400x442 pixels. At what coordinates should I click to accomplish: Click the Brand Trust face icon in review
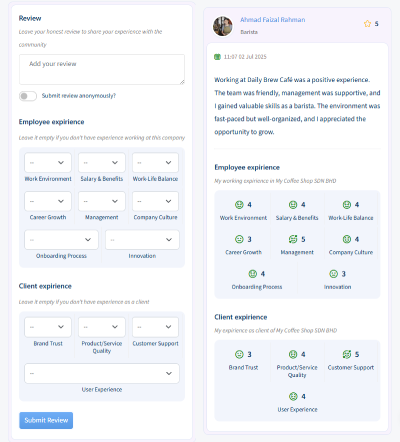[239, 354]
